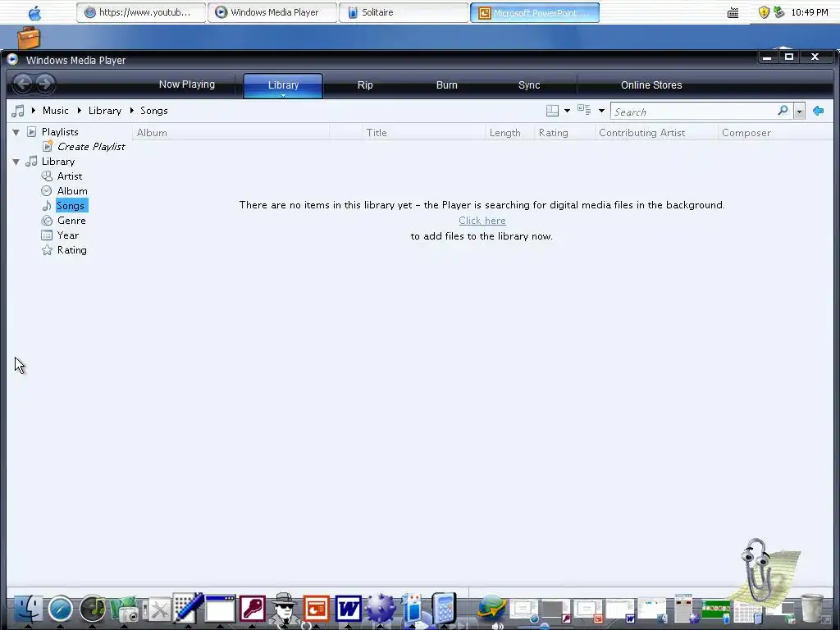Click the layout options icon
This screenshot has width=840, height=630.
552,111
